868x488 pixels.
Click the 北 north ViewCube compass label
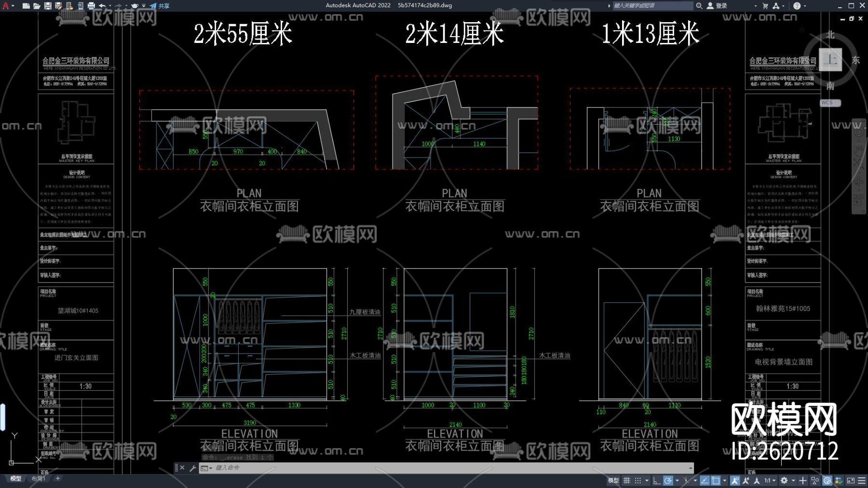click(x=830, y=35)
